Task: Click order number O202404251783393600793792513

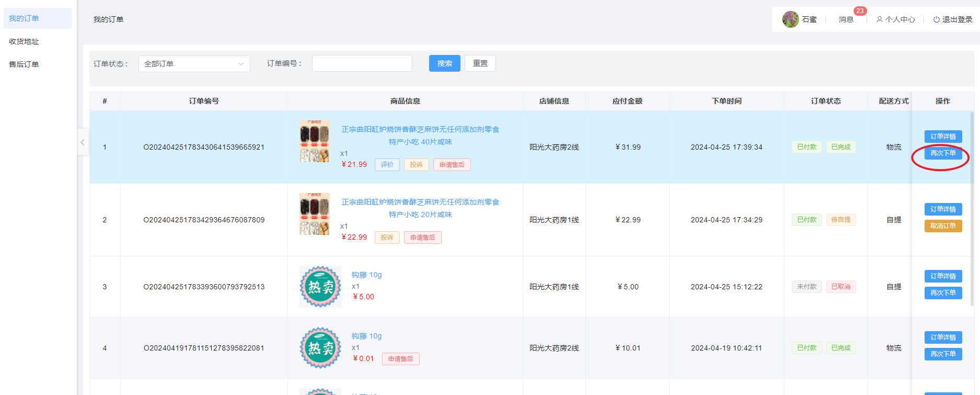Action: click(x=204, y=287)
